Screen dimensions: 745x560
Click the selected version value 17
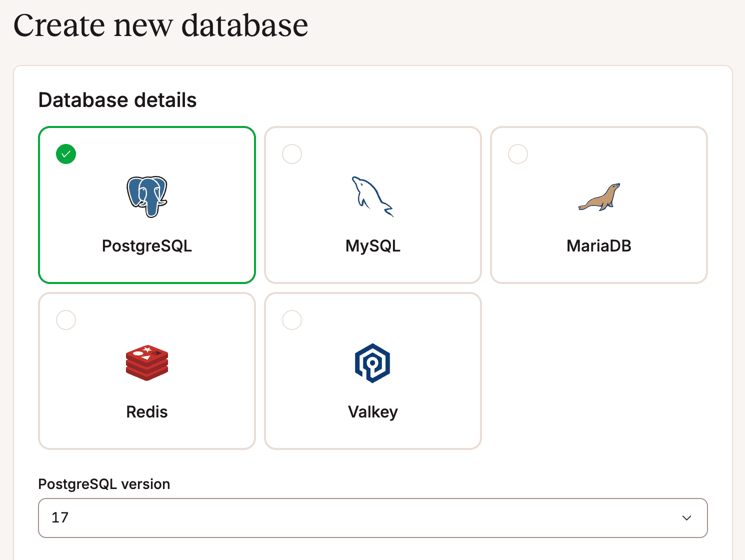point(60,517)
